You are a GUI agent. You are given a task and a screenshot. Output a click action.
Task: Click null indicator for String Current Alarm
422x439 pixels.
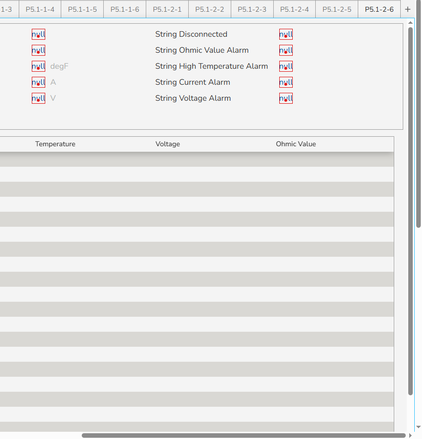click(x=286, y=82)
